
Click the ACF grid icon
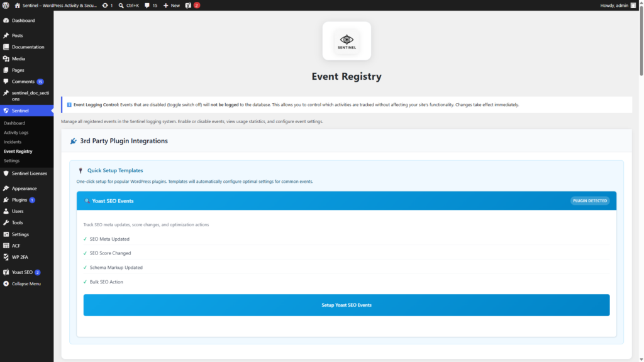click(x=6, y=246)
